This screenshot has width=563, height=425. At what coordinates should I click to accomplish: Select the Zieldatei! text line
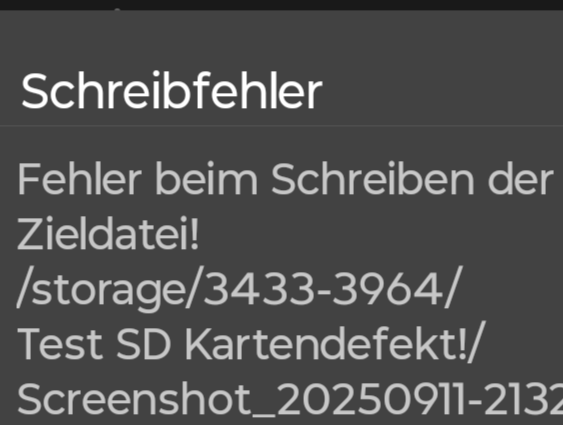click(x=108, y=233)
